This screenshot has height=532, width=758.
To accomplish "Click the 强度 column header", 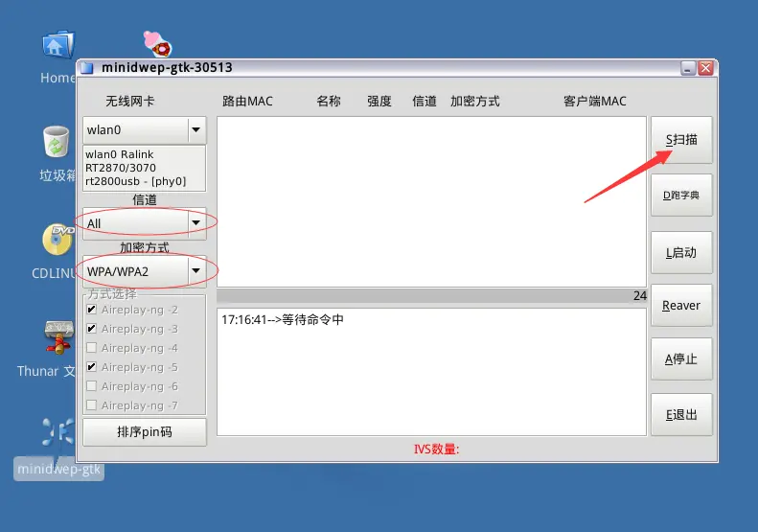I will (379, 101).
